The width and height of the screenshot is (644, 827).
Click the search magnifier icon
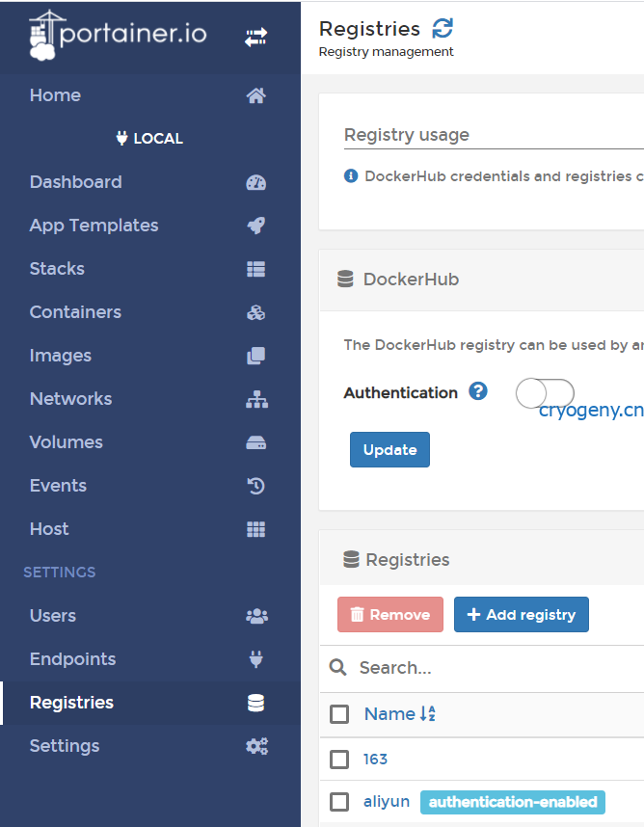pos(338,668)
